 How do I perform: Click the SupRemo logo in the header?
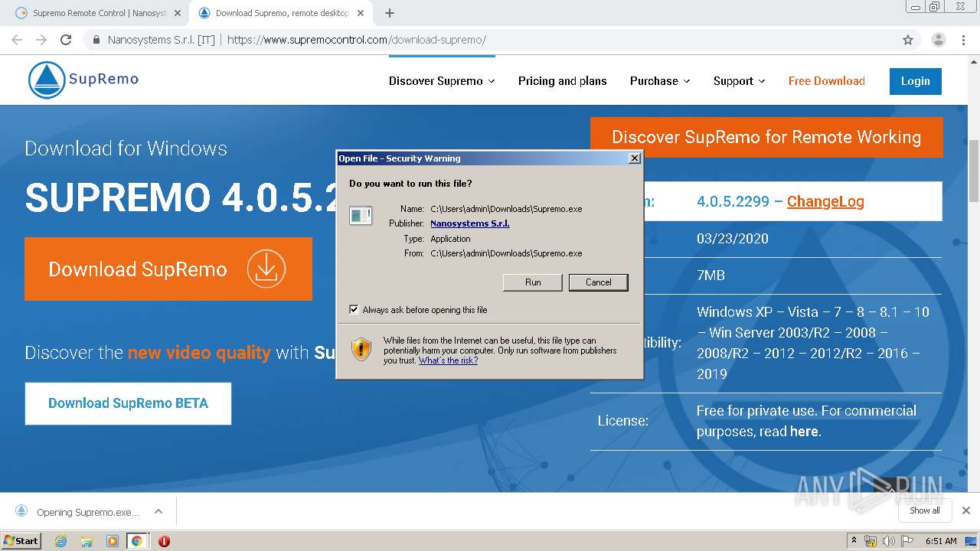pyautogui.click(x=83, y=80)
